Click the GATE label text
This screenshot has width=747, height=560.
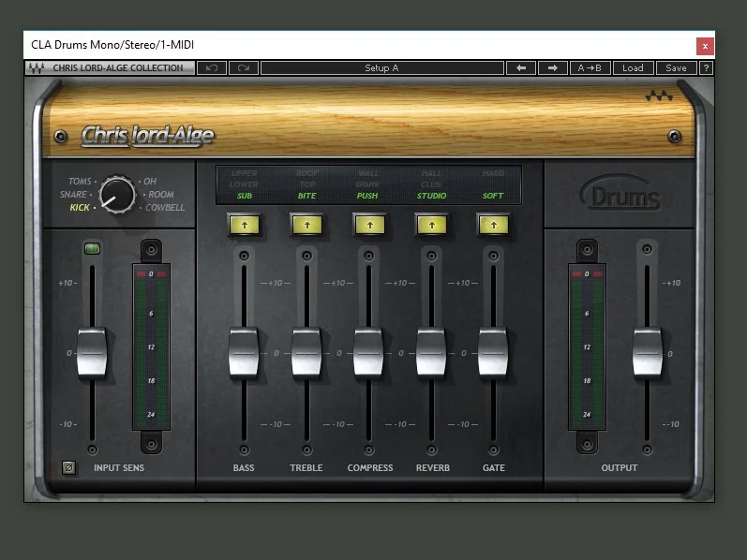pos(494,468)
